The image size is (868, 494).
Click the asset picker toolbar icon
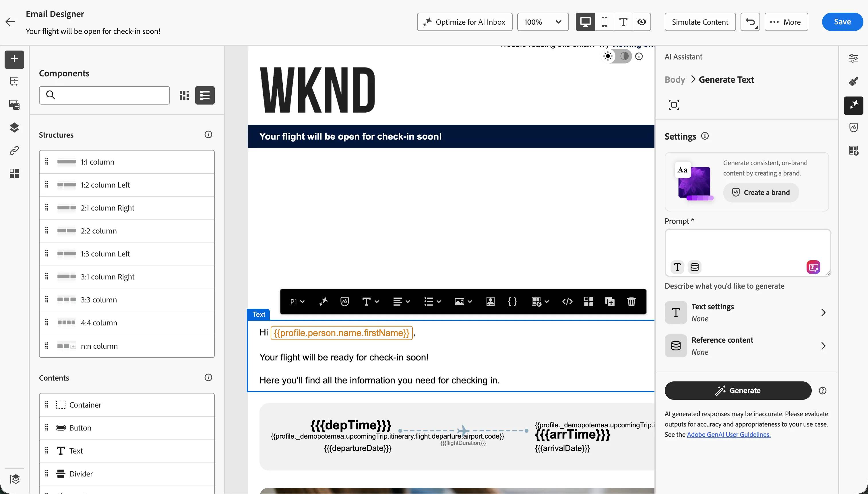click(x=490, y=302)
